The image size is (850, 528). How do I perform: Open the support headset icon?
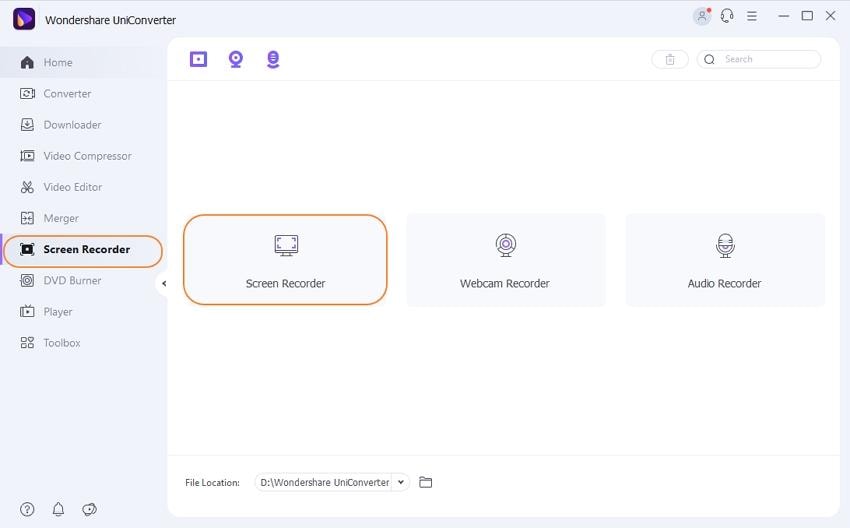pyautogui.click(x=727, y=16)
